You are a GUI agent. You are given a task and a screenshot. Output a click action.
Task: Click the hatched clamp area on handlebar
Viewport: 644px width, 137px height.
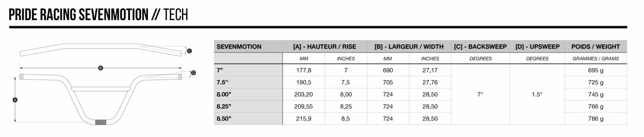(x=101, y=122)
